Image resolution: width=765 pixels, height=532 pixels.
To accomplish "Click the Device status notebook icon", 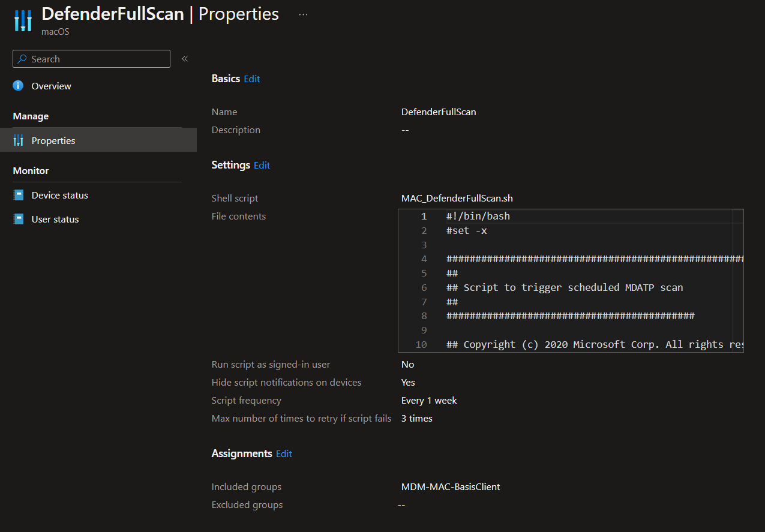I will pyautogui.click(x=19, y=195).
